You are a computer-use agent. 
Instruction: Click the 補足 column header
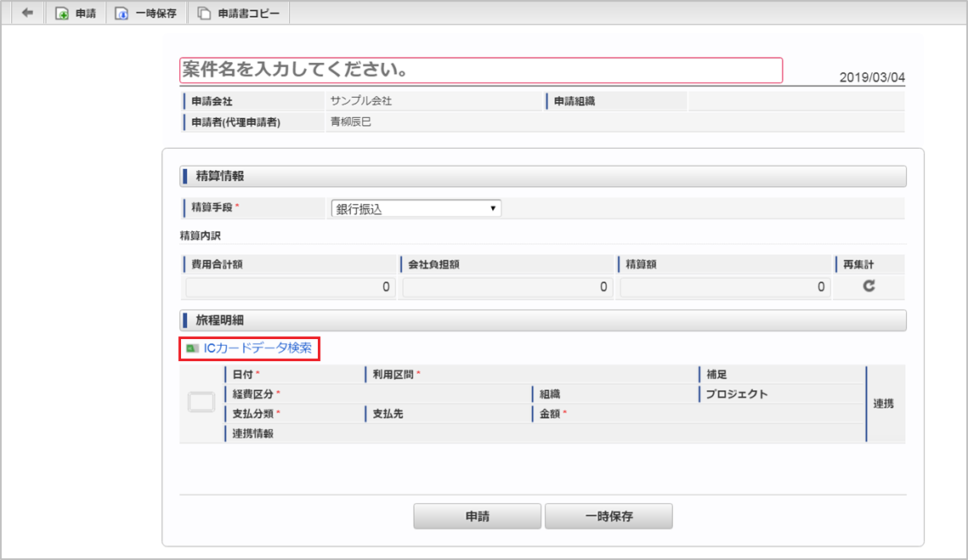(x=716, y=374)
